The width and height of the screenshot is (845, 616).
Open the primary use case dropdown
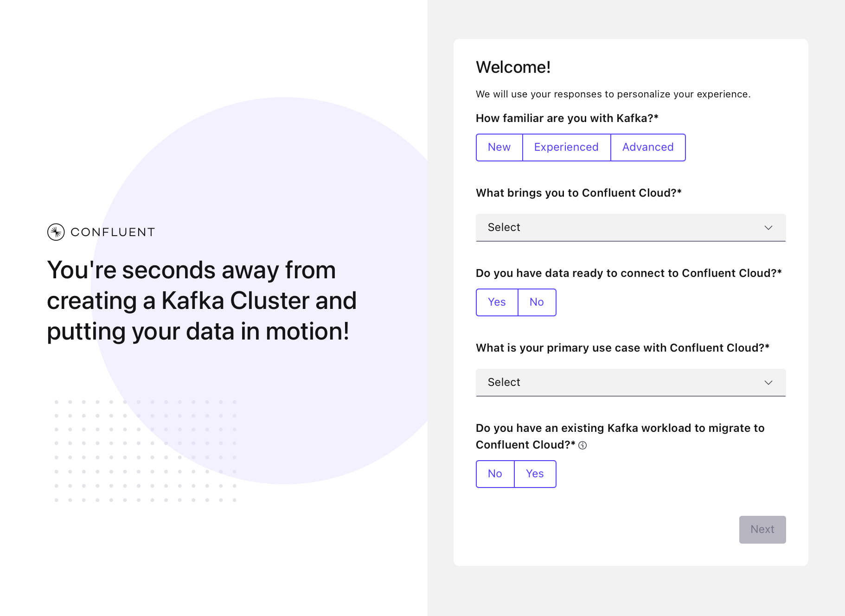click(x=631, y=382)
